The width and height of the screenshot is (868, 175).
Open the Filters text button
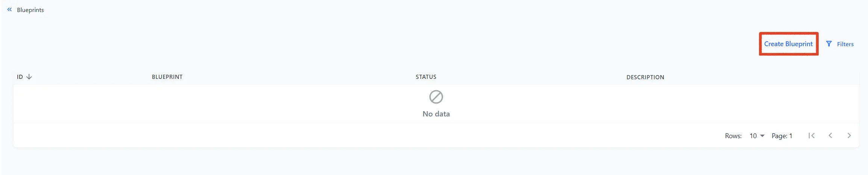845,44
